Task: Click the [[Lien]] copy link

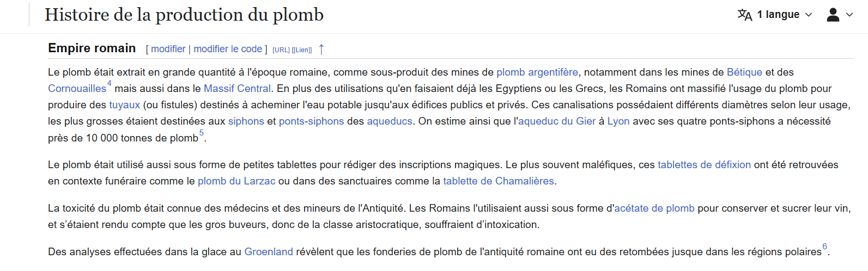Action: (x=302, y=50)
